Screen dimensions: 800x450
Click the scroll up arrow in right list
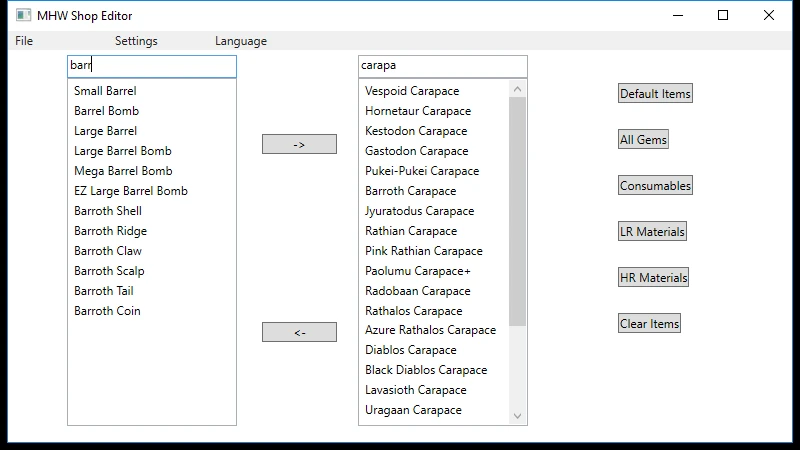tap(517, 90)
